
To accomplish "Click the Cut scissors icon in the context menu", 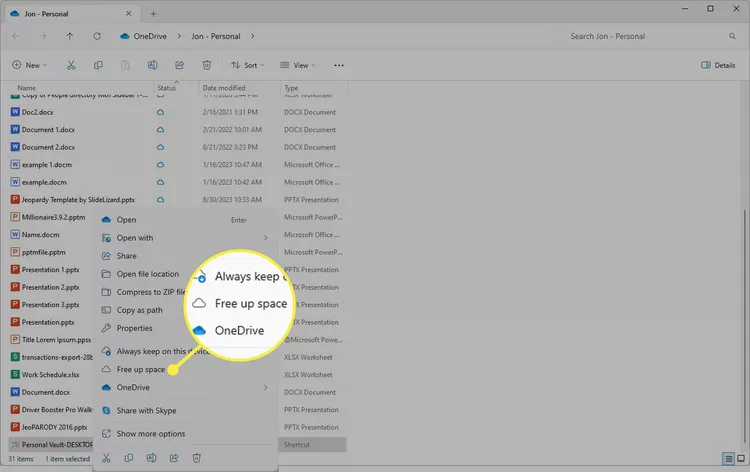I will pyautogui.click(x=105, y=458).
